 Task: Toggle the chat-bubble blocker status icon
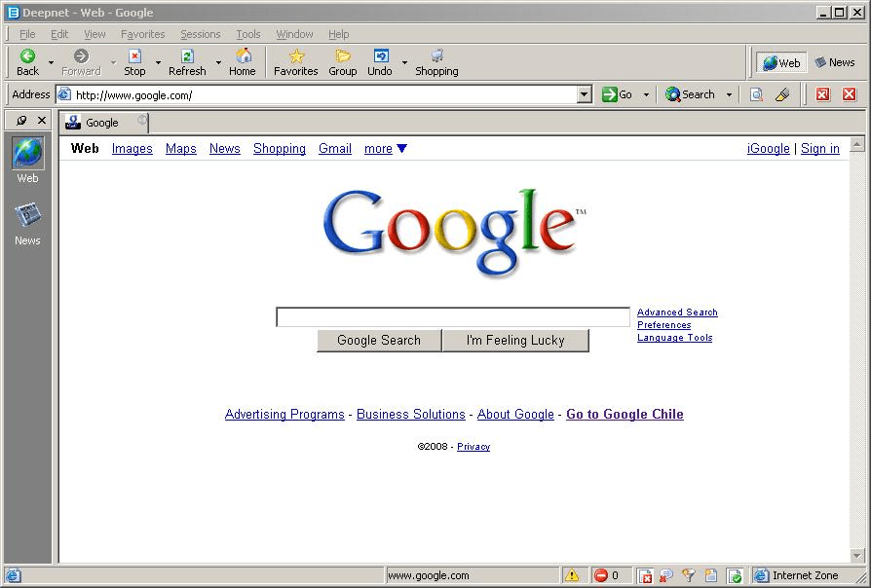(666, 575)
